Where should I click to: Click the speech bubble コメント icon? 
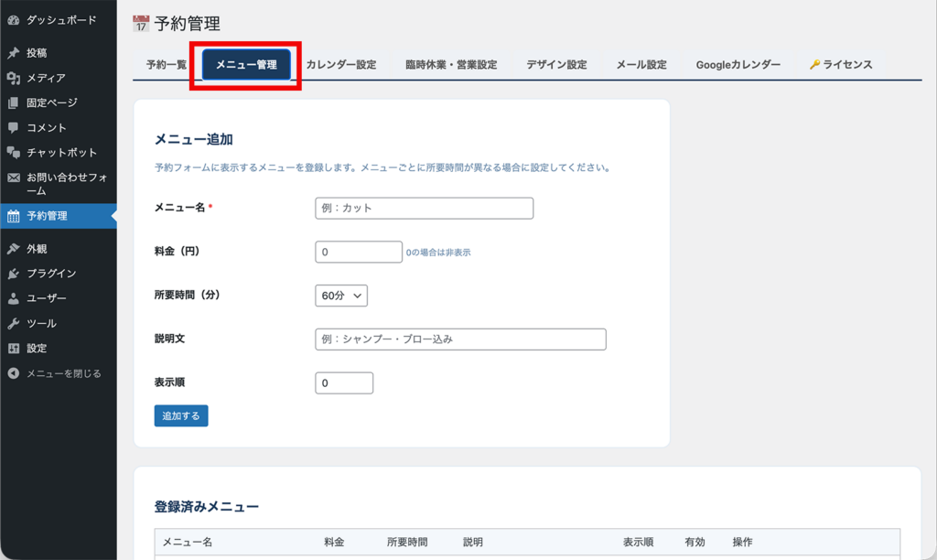click(x=13, y=127)
